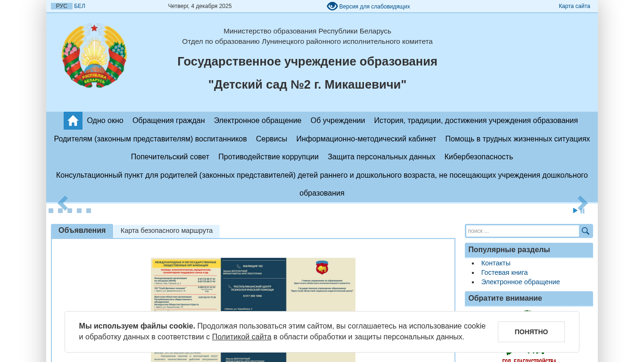Switch language to РУС
Image resolution: width=644 pixels, height=362 pixels.
(x=62, y=6)
